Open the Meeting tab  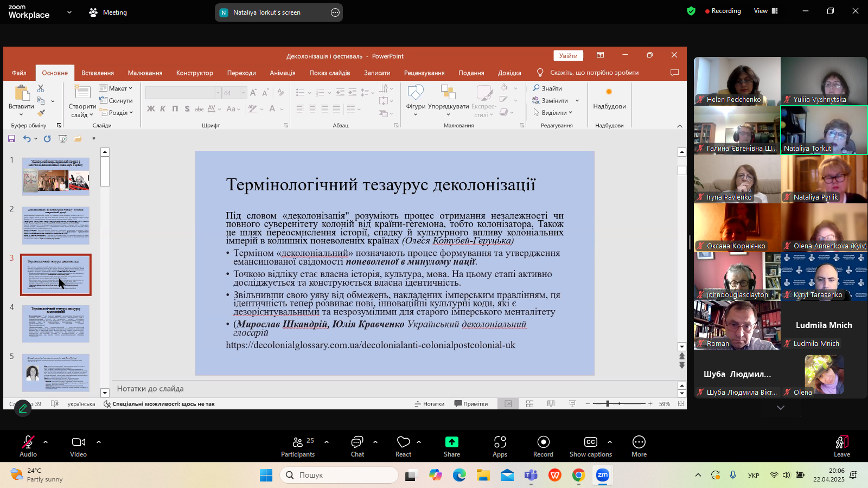(x=108, y=12)
